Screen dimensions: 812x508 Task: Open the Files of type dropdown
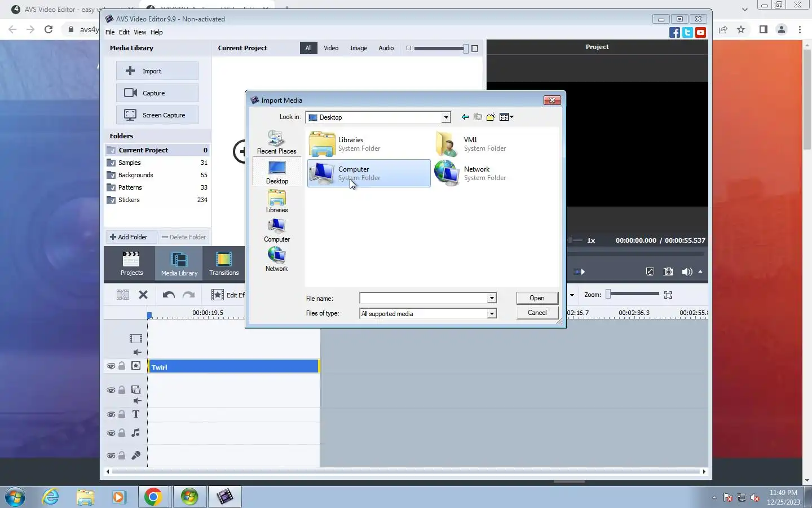click(492, 314)
